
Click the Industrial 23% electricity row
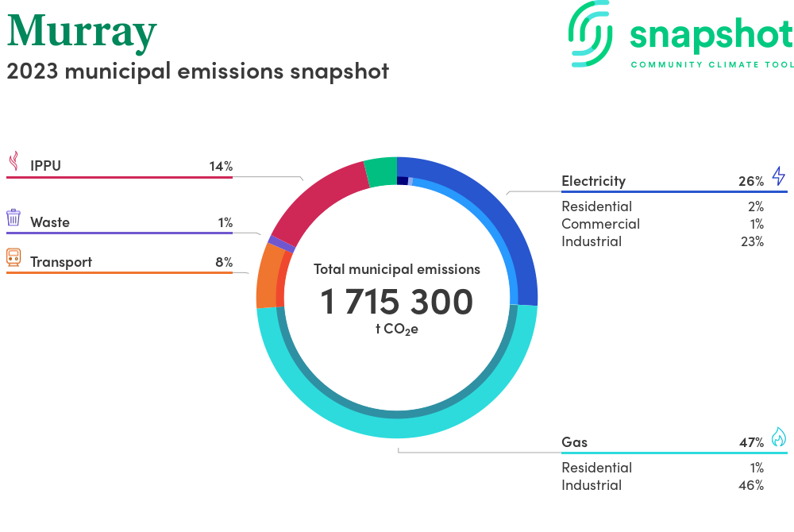coord(662,241)
